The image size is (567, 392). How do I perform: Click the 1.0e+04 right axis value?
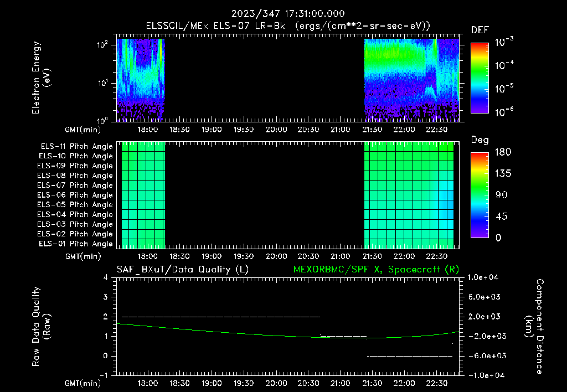coord(483,277)
